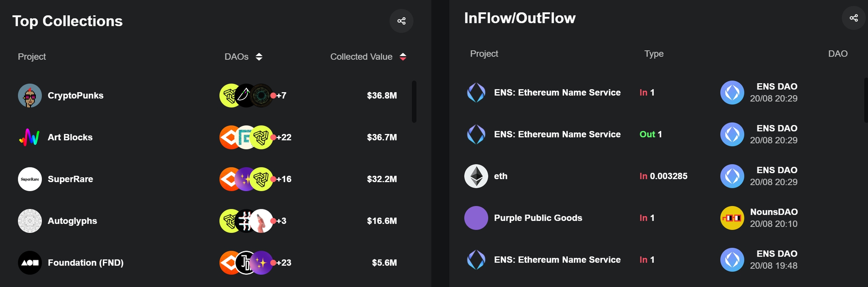The image size is (868, 287).
Task: Share the Top Collections panel
Action: pyautogui.click(x=401, y=21)
